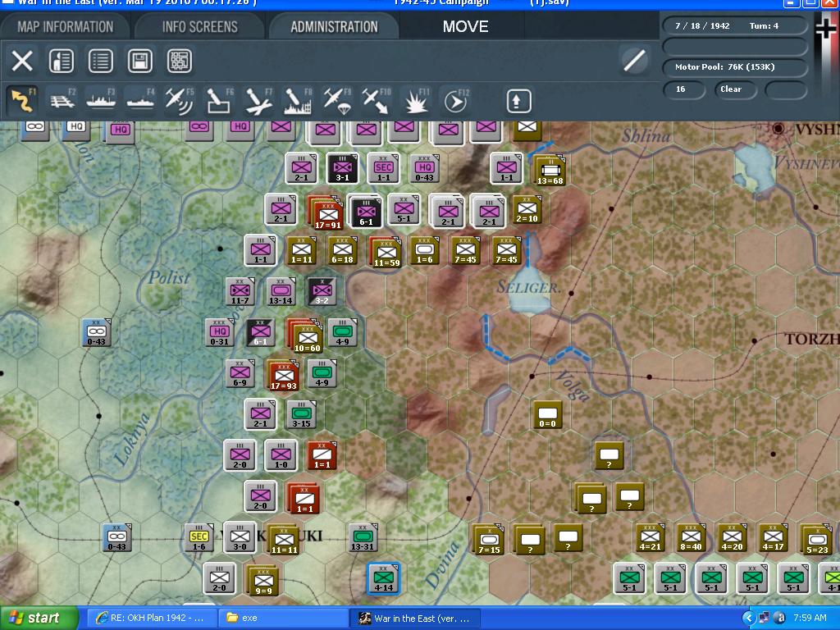The image size is (840, 630).
Task: Select the yellow SEC 1-6 unit
Action: click(x=199, y=537)
